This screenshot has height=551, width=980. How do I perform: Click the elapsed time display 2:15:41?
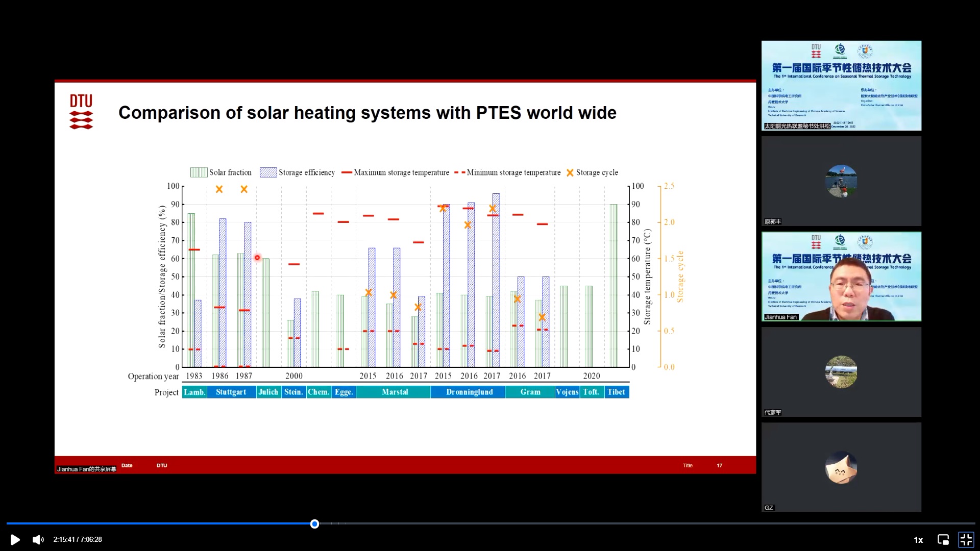click(64, 540)
